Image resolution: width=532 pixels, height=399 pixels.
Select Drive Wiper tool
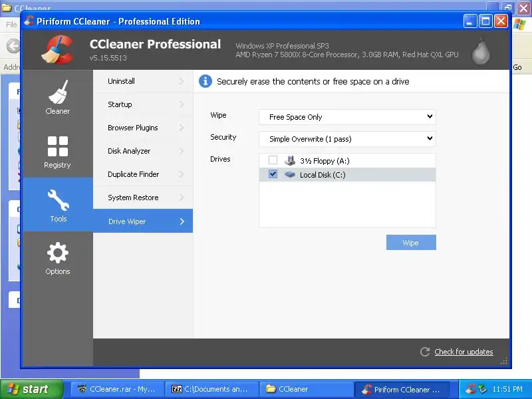pyautogui.click(x=143, y=221)
